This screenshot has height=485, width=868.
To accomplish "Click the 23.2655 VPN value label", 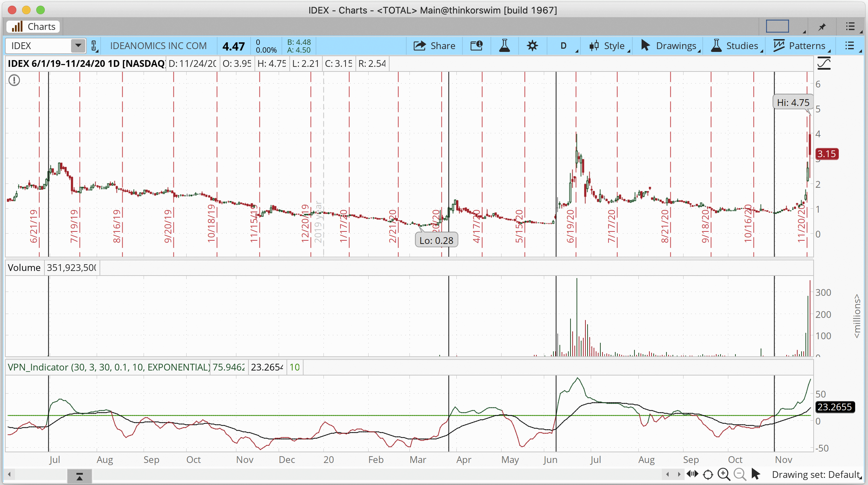I will coord(835,407).
